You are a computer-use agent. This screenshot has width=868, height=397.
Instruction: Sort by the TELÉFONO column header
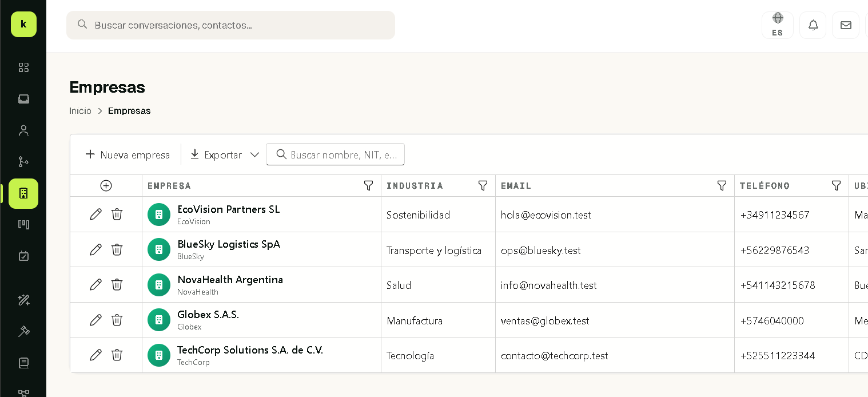point(765,185)
